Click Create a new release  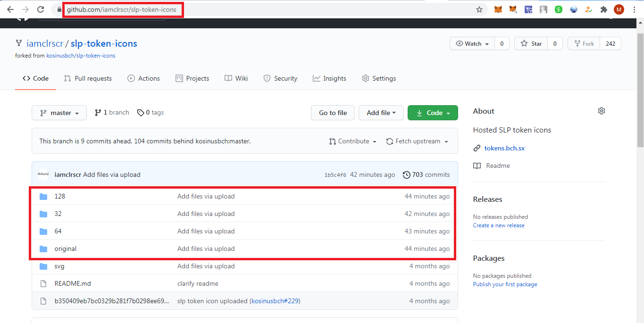click(x=499, y=225)
